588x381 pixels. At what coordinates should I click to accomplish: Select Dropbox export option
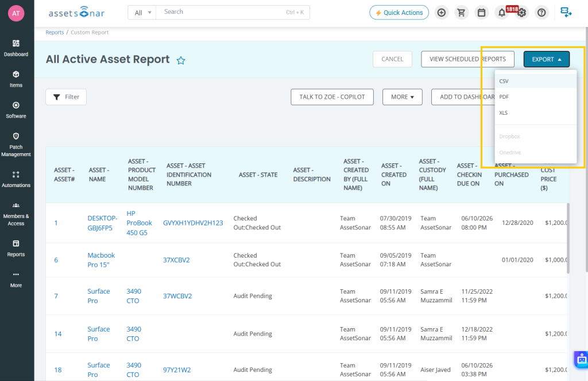tap(536, 137)
